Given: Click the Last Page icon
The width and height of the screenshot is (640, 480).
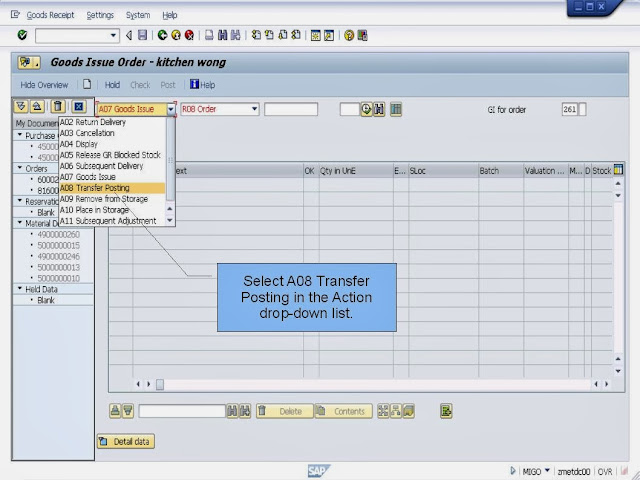Looking at the screenshot, I should tap(296, 36).
